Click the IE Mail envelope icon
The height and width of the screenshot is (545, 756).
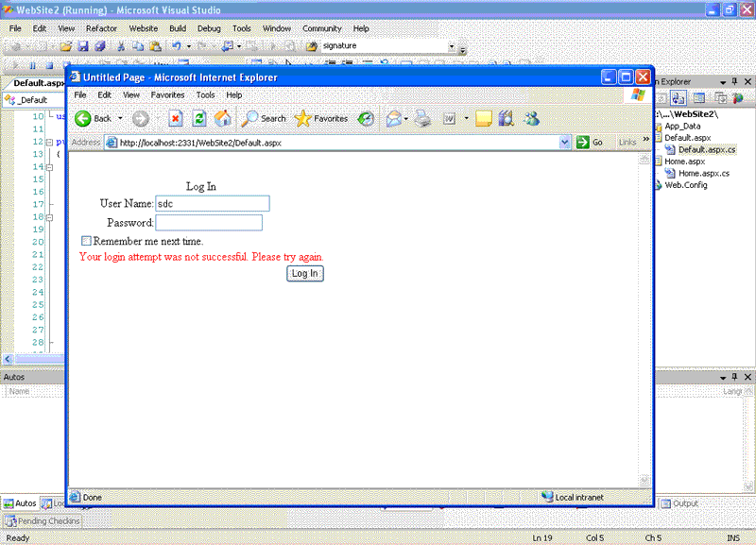coord(393,119)
